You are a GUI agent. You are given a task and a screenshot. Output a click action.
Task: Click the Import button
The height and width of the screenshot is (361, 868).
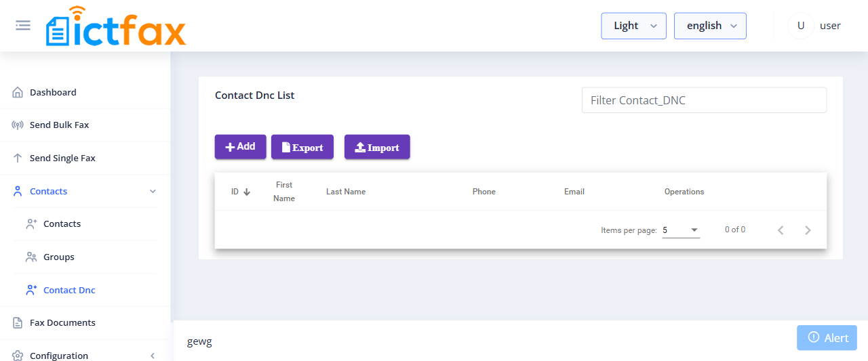[377, 147]
